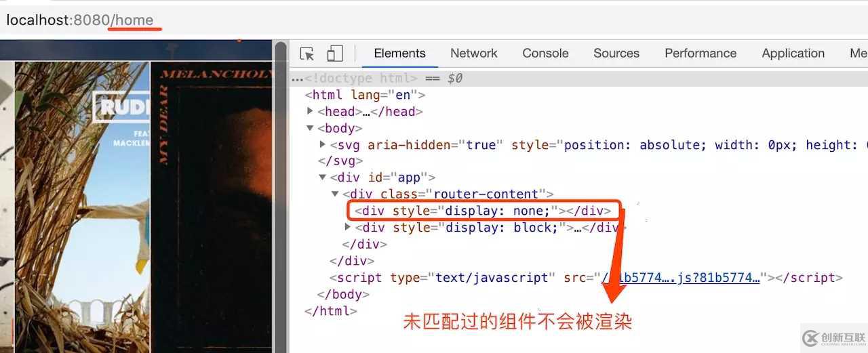Collapse the router-content div node
The image size is (868, 353).
(335, 194)
